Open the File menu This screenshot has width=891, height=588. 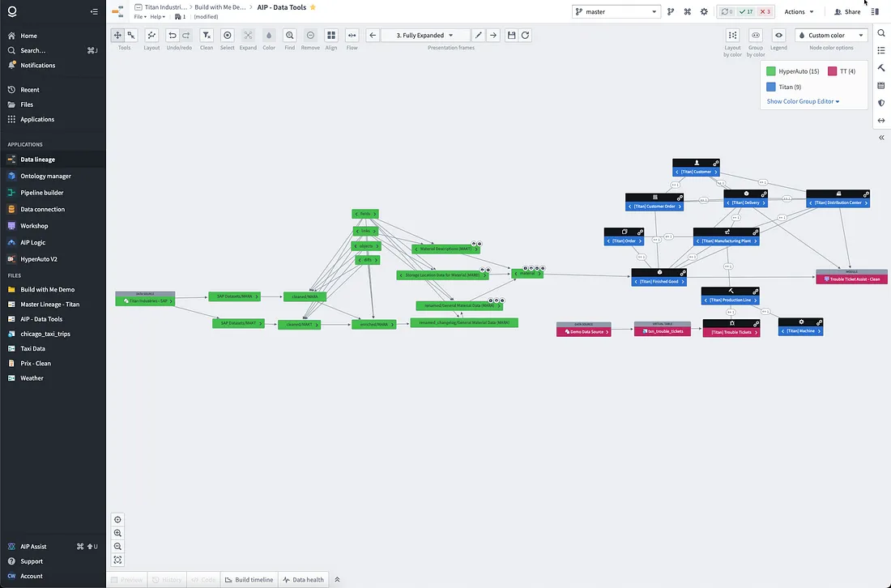click(140, 17)
